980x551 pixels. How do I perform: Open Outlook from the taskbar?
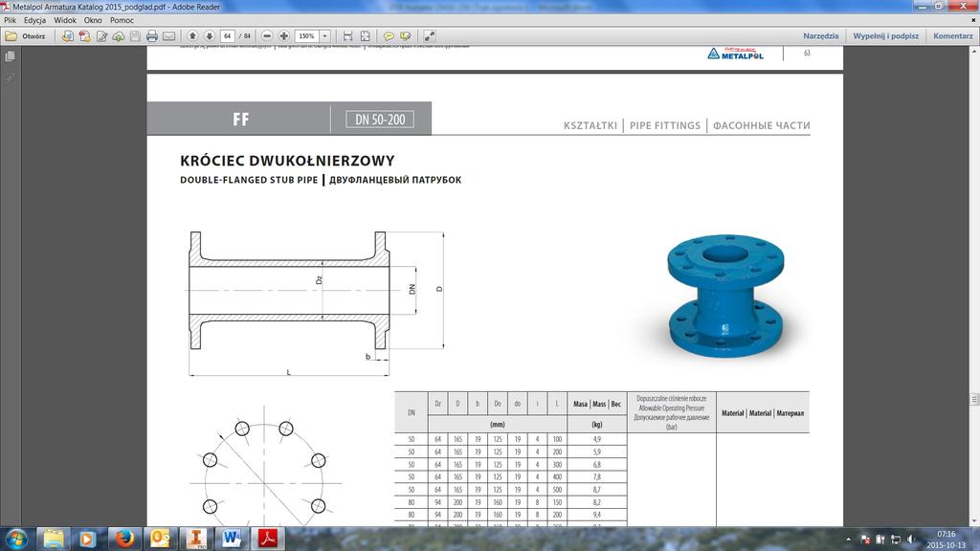(160, 539)
